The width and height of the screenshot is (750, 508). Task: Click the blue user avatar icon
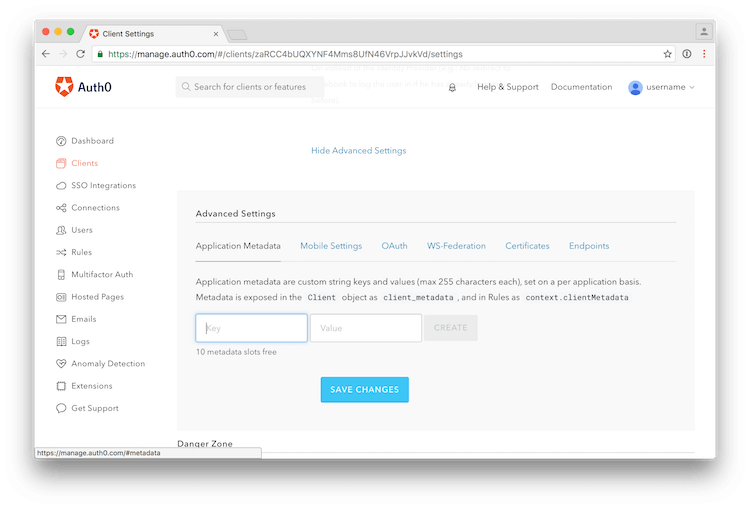[x=635, y=88]
